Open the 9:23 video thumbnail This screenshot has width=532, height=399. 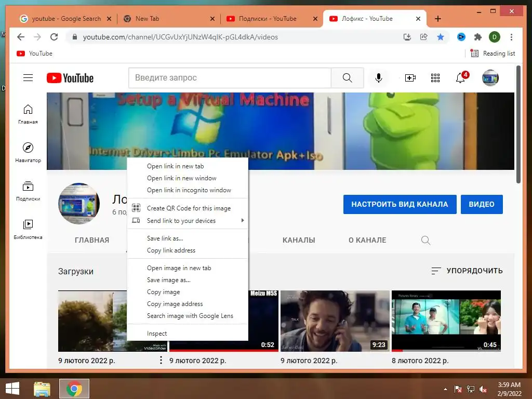pos(335,321)
